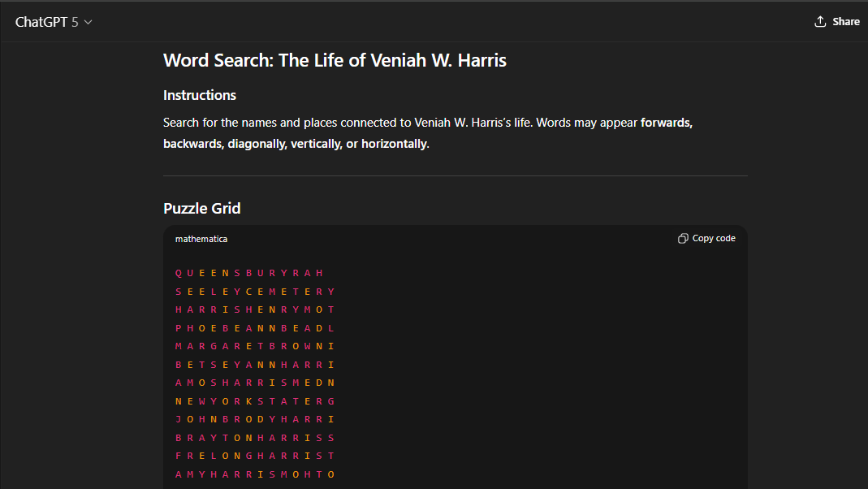
Task: Click the NEWYORKSTATERG grid row
Action: coord(255,401)
